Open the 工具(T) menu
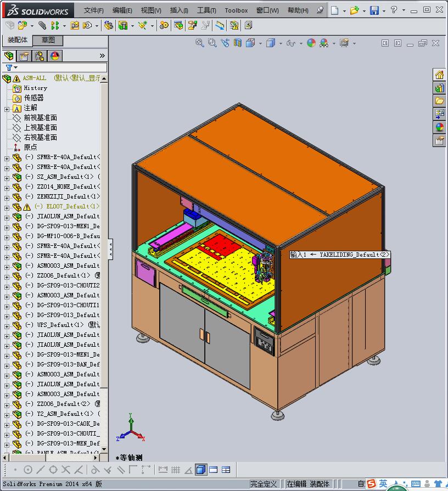Image resolution: width=448 pixels, height=491 pixels. pos(206,10)
